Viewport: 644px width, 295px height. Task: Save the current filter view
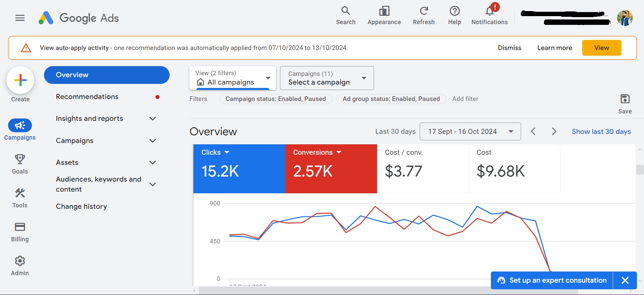625,104
